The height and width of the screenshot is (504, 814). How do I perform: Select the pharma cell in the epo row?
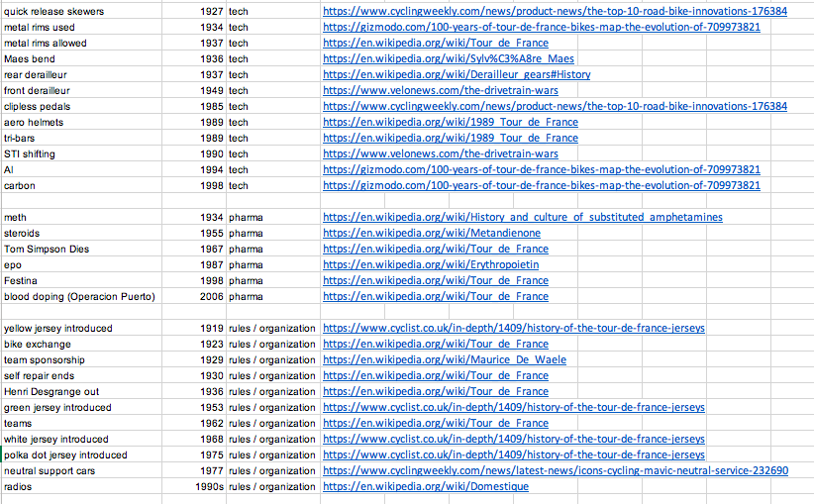tap(273, 264)
